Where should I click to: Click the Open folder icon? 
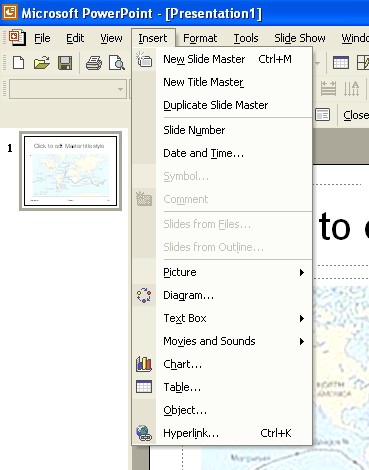coord(42,63)
